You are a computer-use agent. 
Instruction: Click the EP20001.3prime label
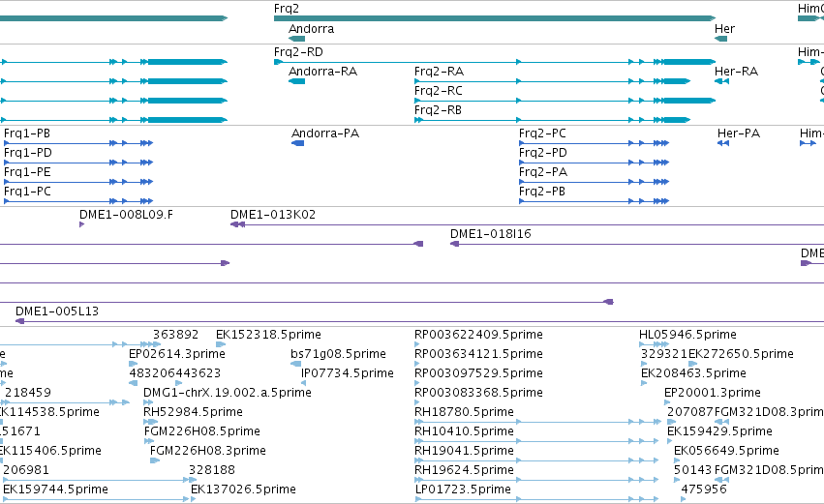tap(713, 393)
